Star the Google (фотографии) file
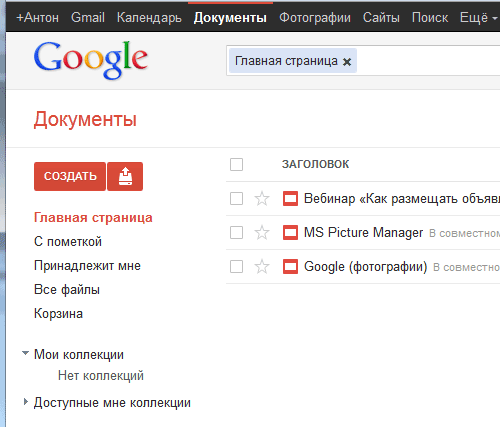500x427 pixels. (262, 267)
